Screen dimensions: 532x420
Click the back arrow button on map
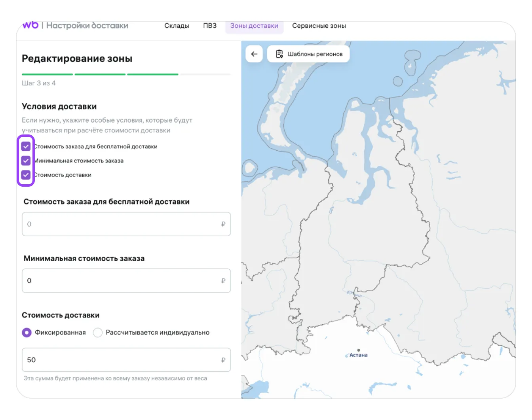(254, 54)
